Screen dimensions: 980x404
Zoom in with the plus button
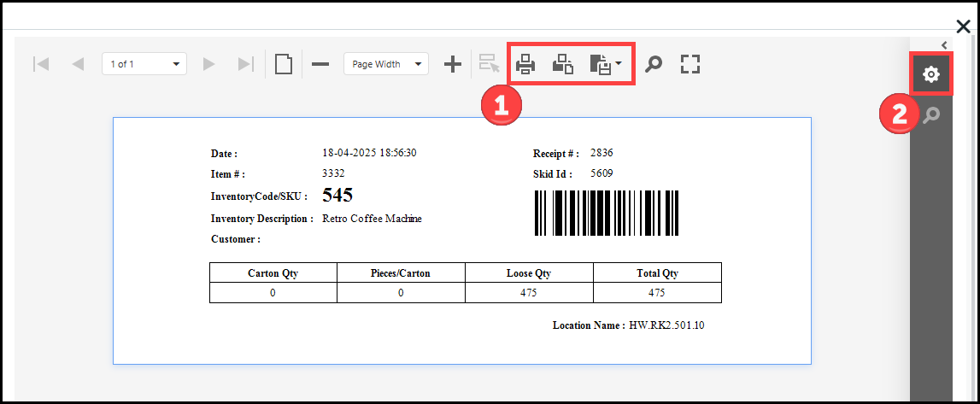tap(453, 64)
